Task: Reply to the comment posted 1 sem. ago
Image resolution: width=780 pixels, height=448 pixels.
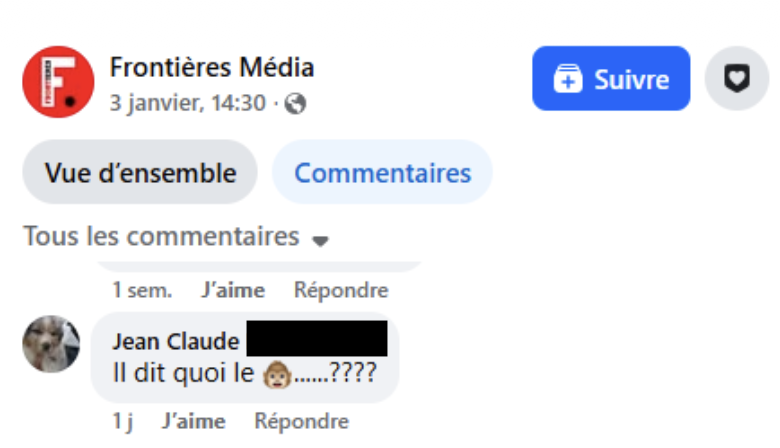Action: click(341, 291)
